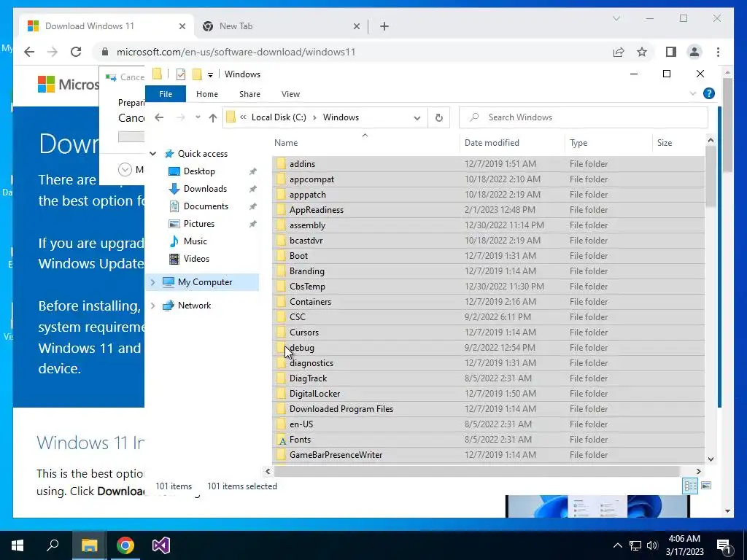Open the View ribbon tab
The height and width of the screenshot is (560, 747).
(290, 94)
